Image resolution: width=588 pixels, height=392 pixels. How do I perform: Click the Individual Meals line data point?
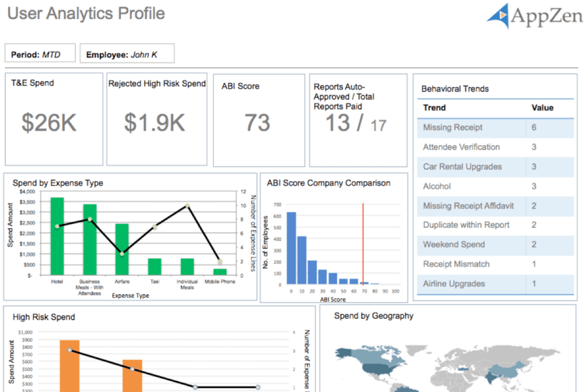pyautogui.click(x=187, y=206)
